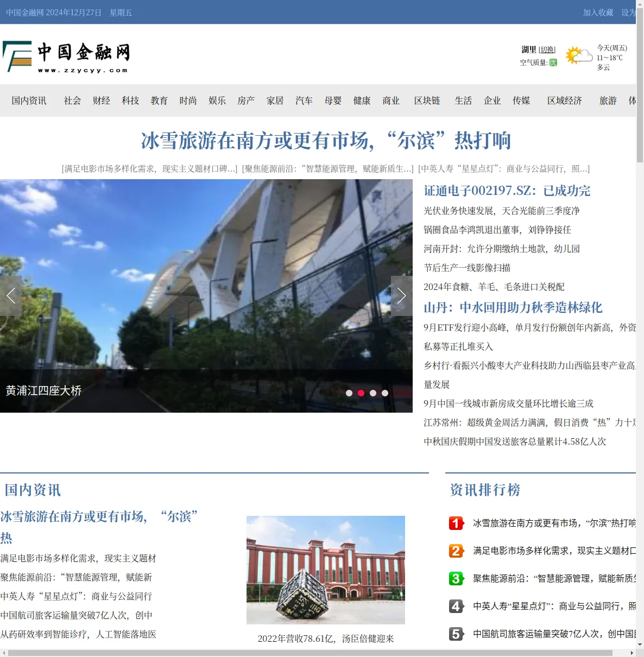This screenshot has height=657, width=644.
Task: Open list item 从药研效率到智能诊疗
Action: [78, 634]
